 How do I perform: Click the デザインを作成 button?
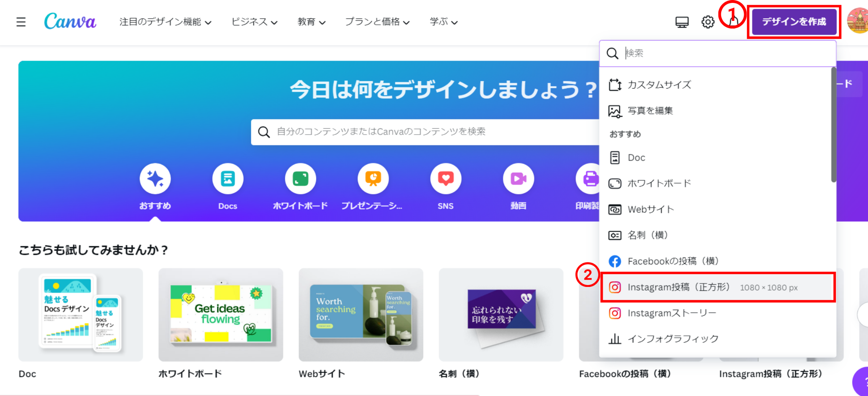coord(794,22)
